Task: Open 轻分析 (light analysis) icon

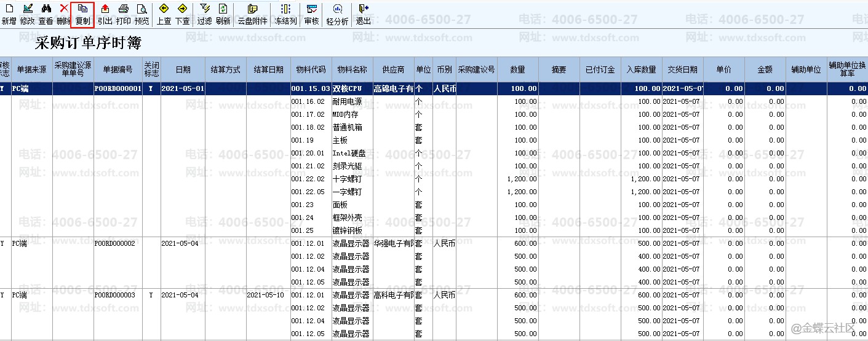Action: click(338, 14)
